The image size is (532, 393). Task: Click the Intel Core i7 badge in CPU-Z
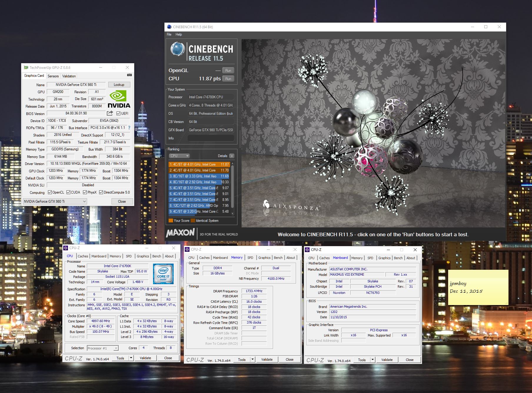163,274
